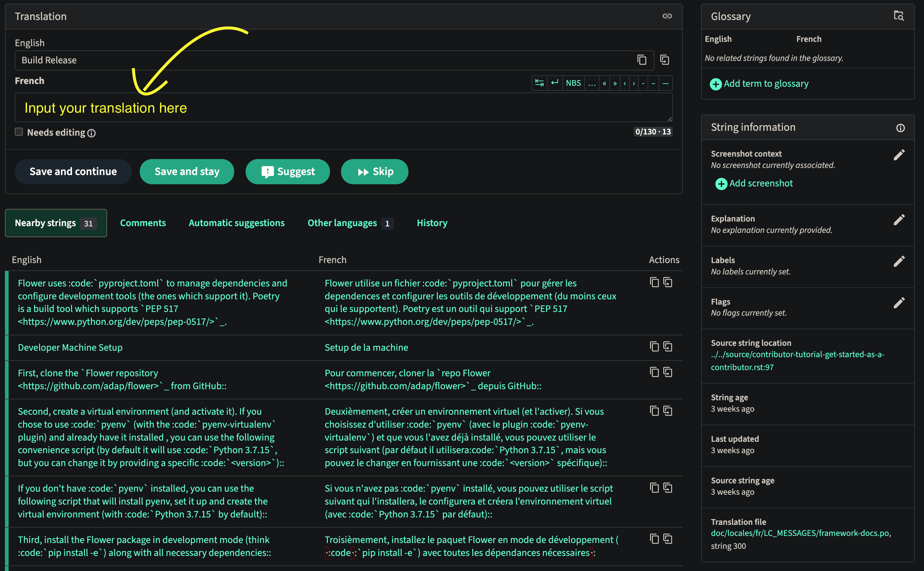Insert a tab character using the toolbar
Screen dimensions: 924x571
tap(539, 83)
